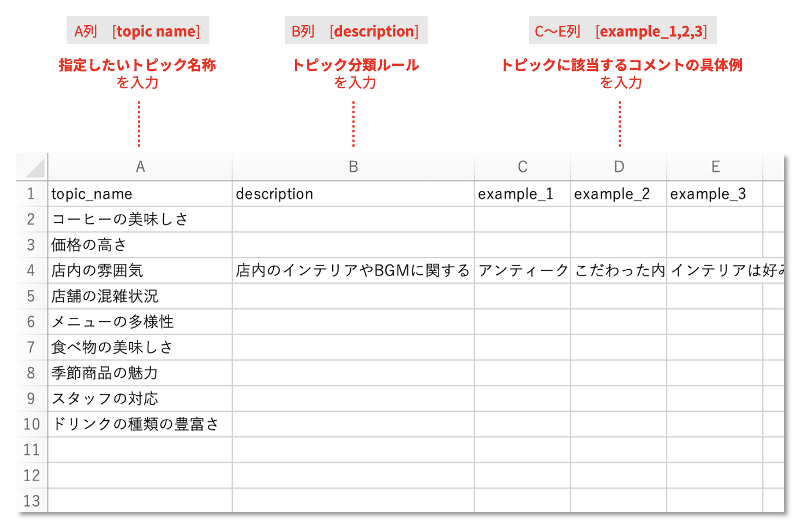Select column header D
Viewport: 803px width, 532px height.
618,166
